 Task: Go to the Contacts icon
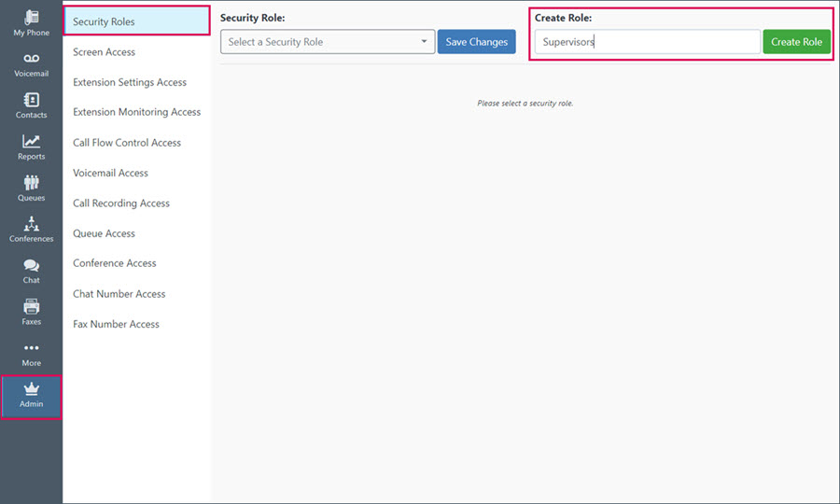coord(31,100)
